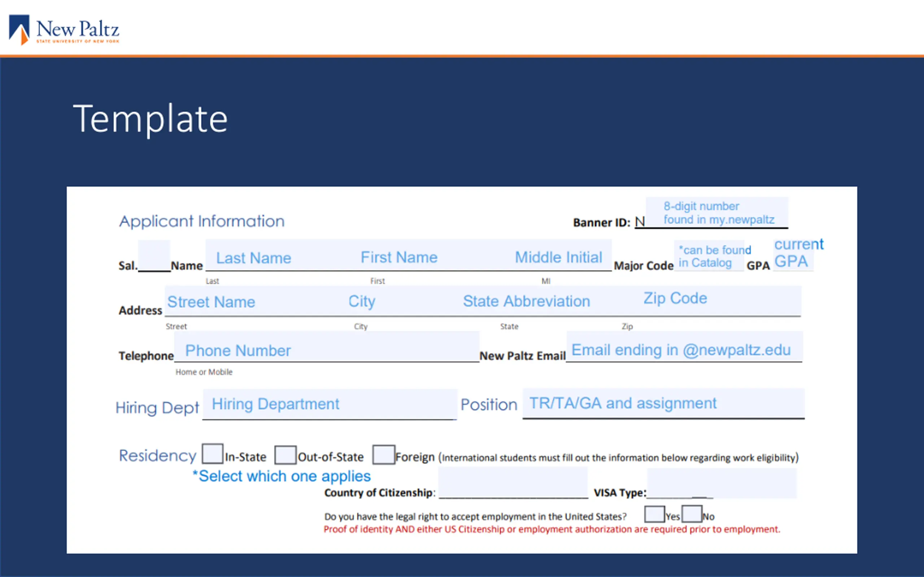Click the Sal. salutation field
The width and height of the screenshot is (924, 577).
pyautogui.click(x=154, y=256)
